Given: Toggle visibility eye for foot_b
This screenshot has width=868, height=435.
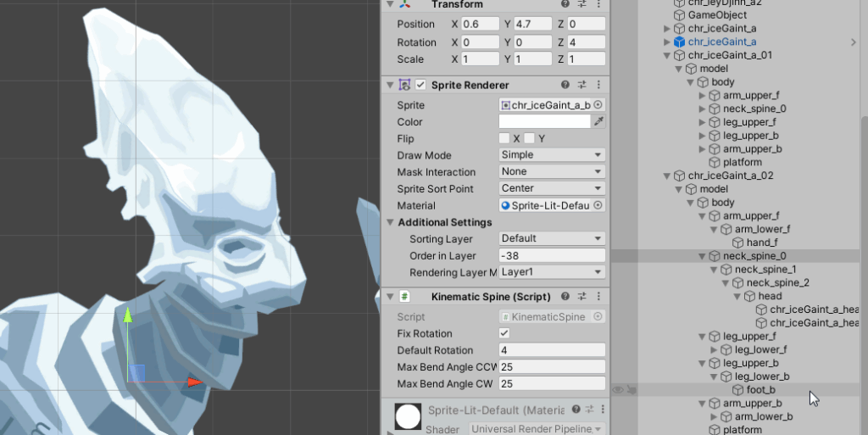Looking at the screenshot, I should 618,390.
